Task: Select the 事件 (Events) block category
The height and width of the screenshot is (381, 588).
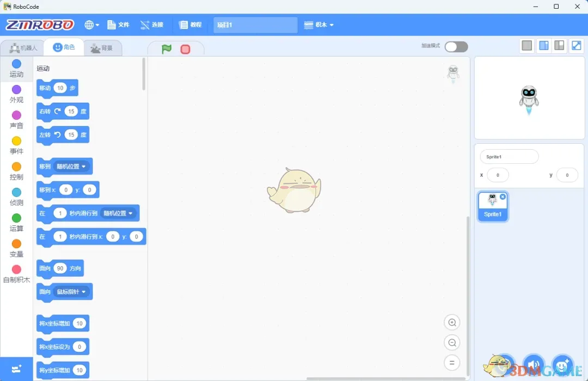Action: 16,145
